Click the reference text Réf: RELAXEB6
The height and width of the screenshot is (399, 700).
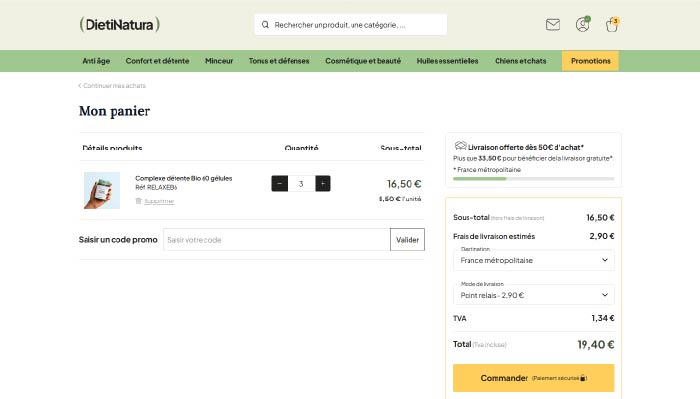point(156,187)
